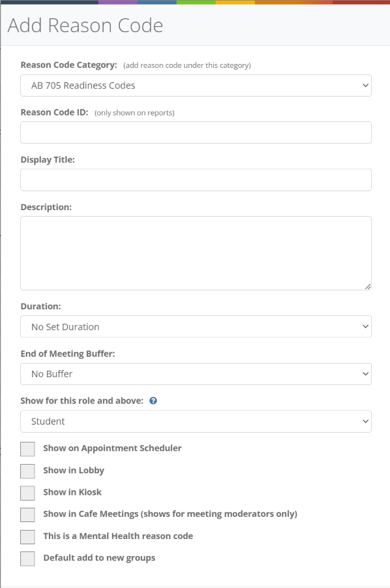Check the Show in Lobby option
Image resolution: width=390 pixels, height=588 pixels.
27,471
